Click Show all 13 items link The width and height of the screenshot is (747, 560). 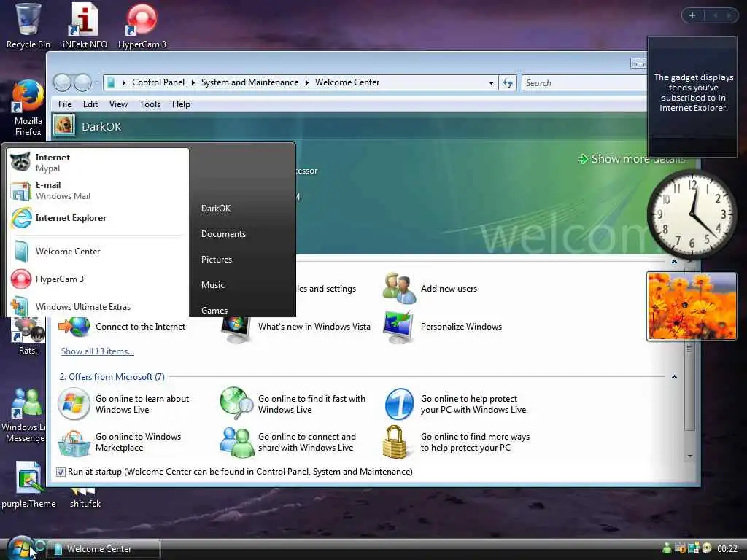(98, 351)
